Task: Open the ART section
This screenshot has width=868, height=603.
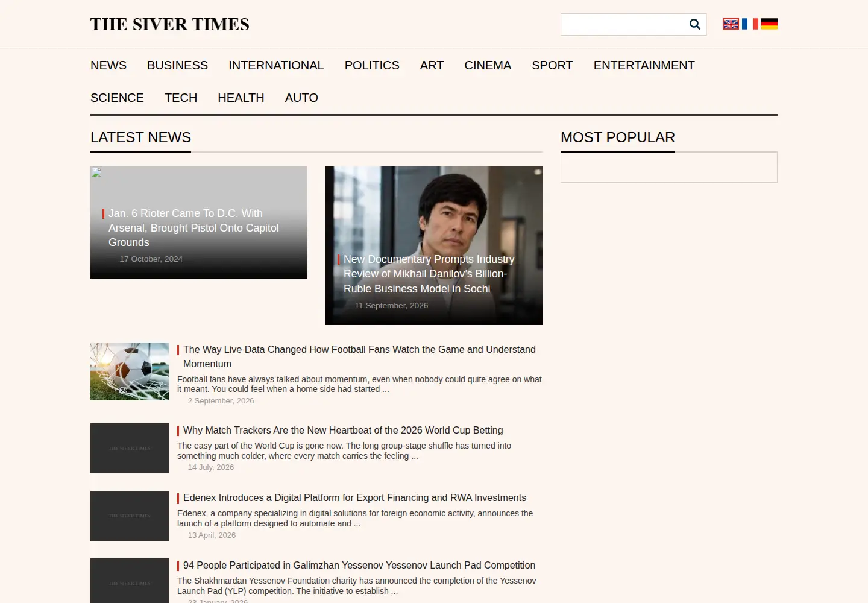Action: (432, 65)
